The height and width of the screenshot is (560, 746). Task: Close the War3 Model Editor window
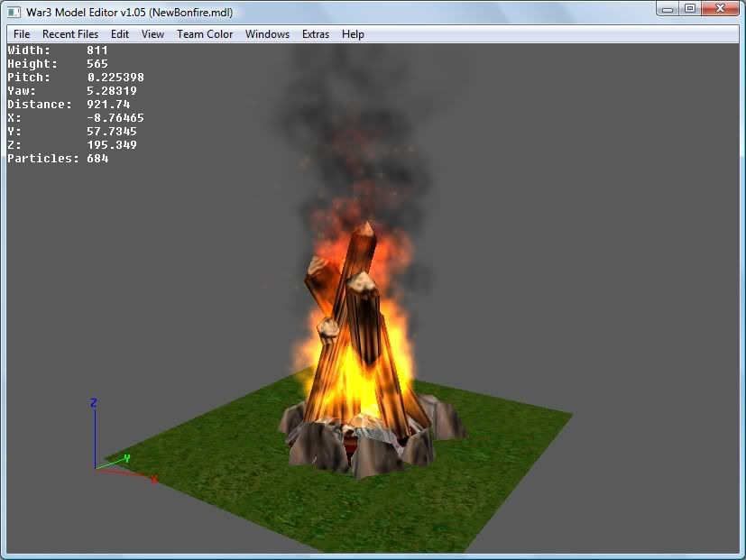[x=720, y=9]
